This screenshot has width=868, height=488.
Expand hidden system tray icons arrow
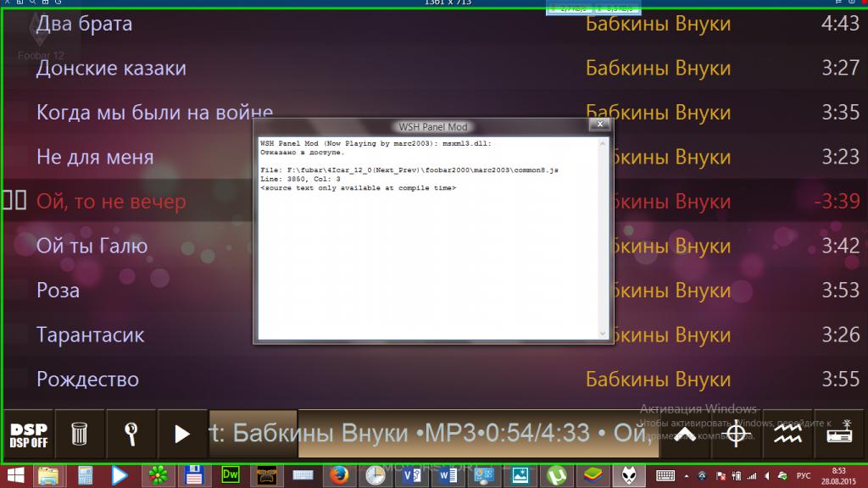coord(687,476)
